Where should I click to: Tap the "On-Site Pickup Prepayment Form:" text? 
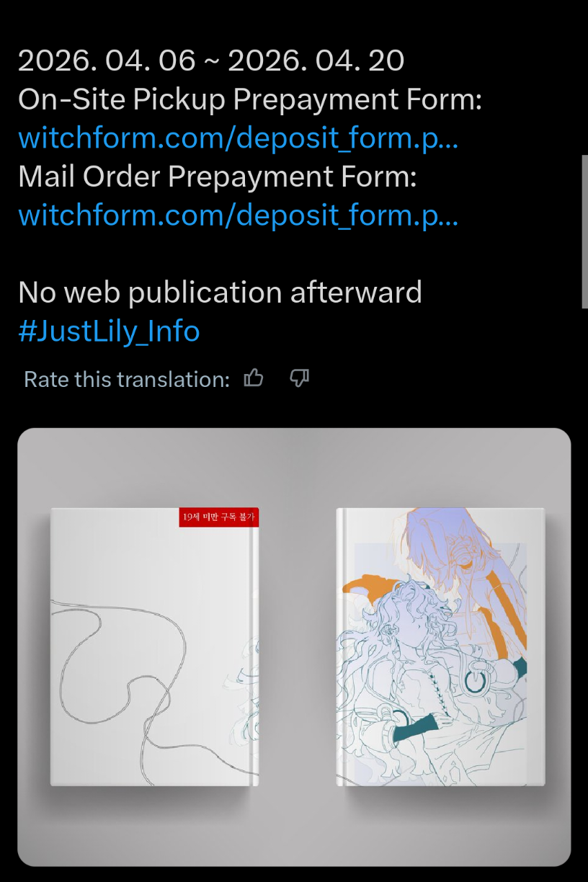[250, 99]
